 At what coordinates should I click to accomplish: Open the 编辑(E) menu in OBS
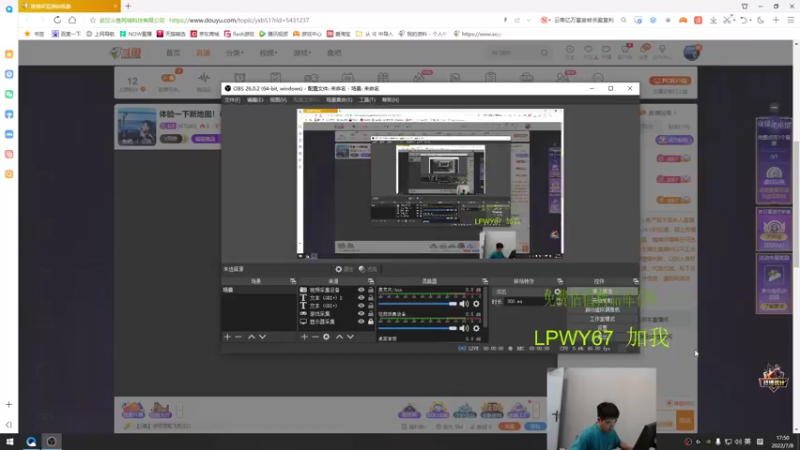(x=255, y=100)
